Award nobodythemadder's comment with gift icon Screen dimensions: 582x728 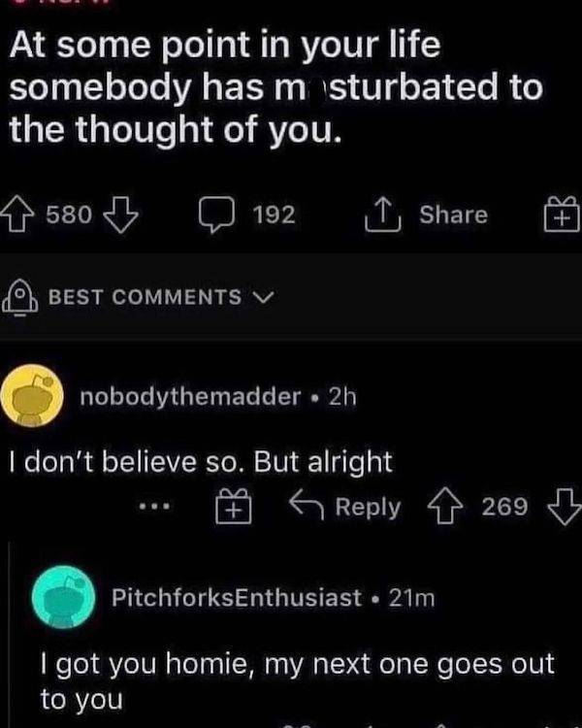(234, 506)
